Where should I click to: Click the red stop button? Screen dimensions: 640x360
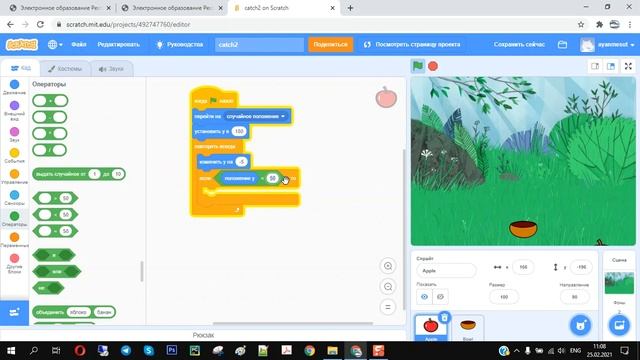click(433, 66)
